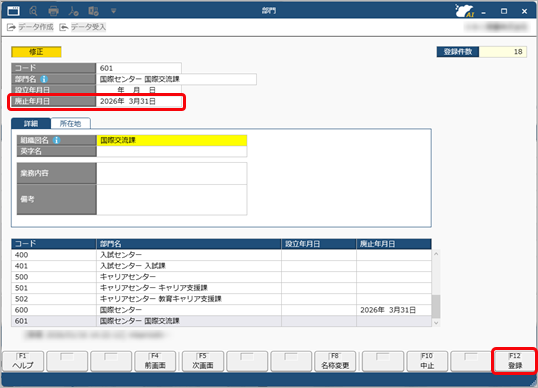Click F8 名称変更 button
This screenshot has height=388, width=538.
(335, 361)
